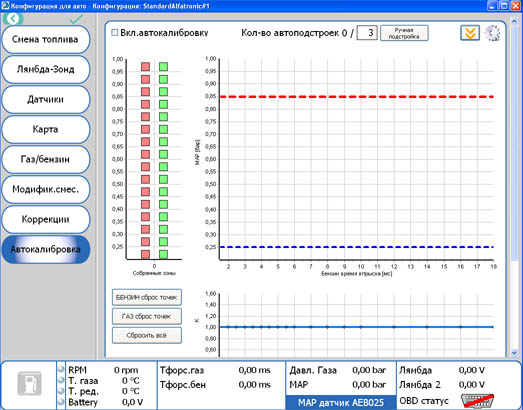Click the Собранные зоны label

(x=154, y=273)
